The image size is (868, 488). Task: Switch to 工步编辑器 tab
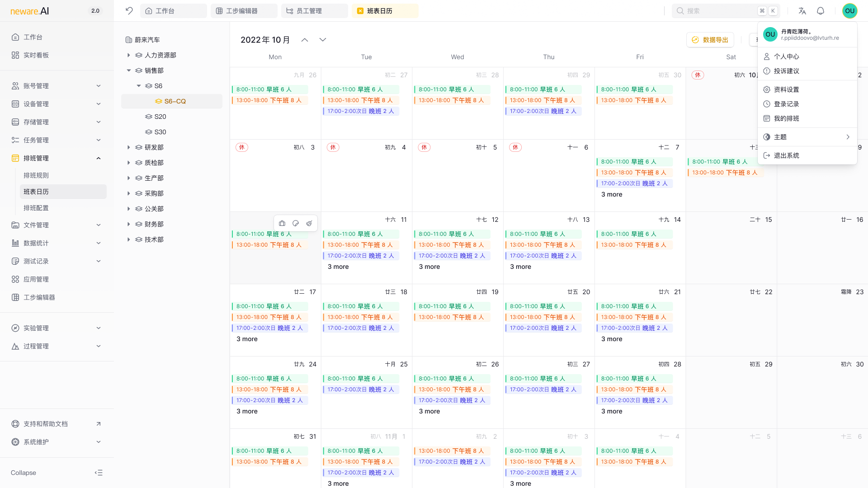pyautogui.click(x=244, y=11)
